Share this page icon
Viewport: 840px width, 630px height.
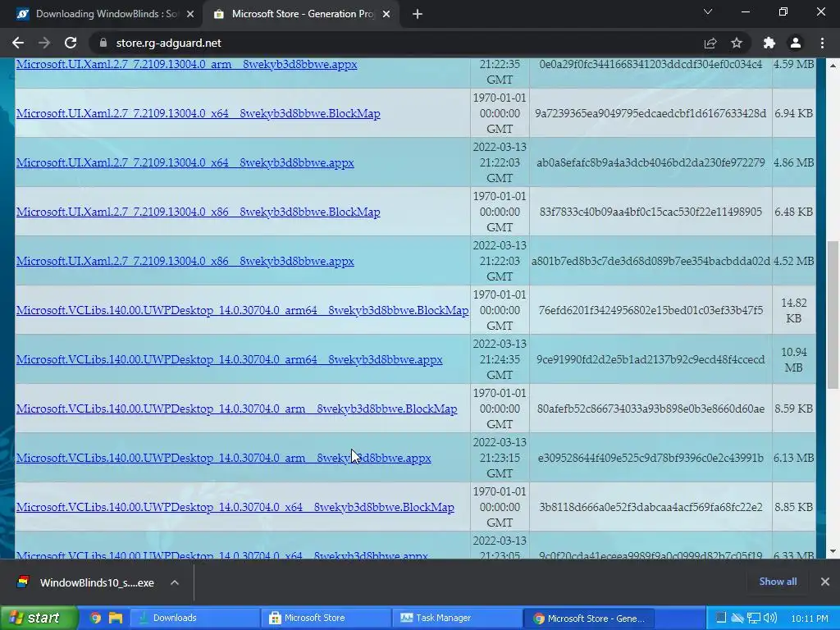[x=710, y=43]
